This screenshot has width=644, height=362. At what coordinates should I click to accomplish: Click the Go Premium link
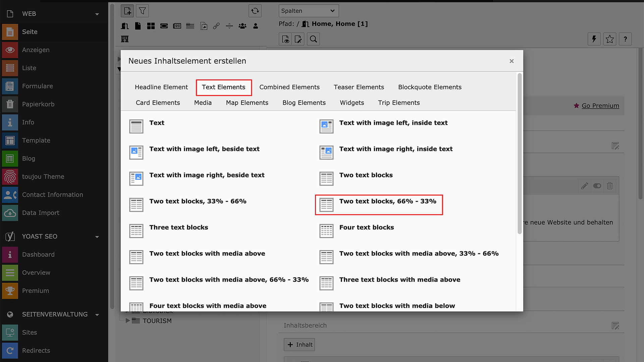tap(600, 106)
